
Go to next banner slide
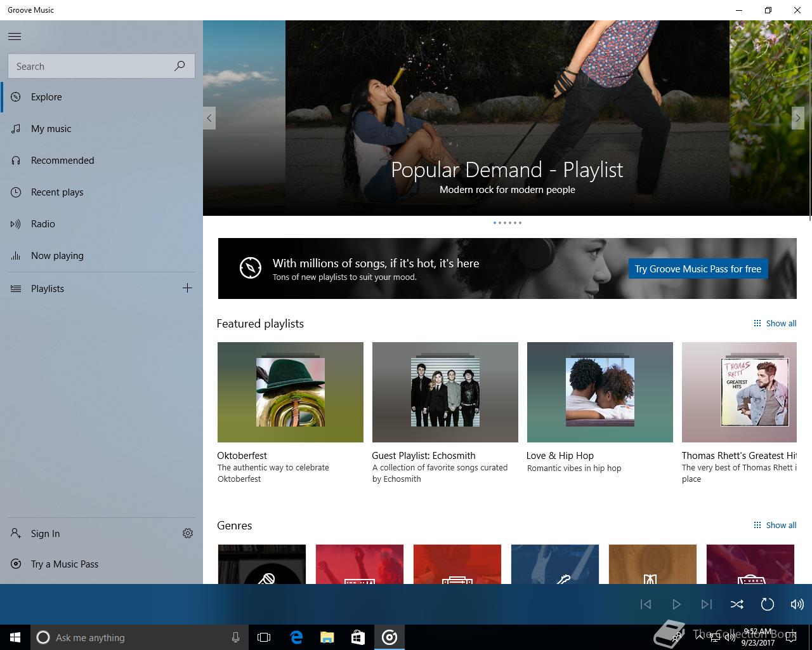[x=798, y=118]
